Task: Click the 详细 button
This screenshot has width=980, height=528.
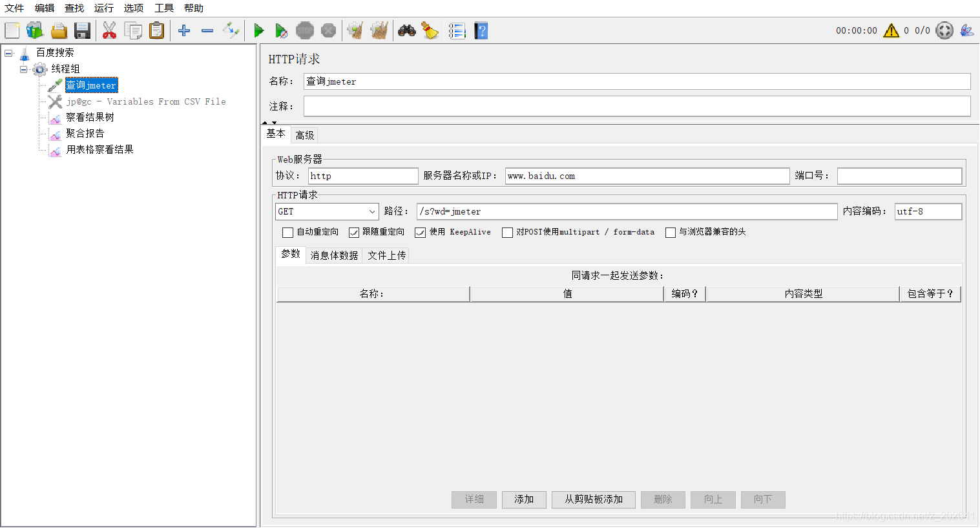Action: [474, 500]
